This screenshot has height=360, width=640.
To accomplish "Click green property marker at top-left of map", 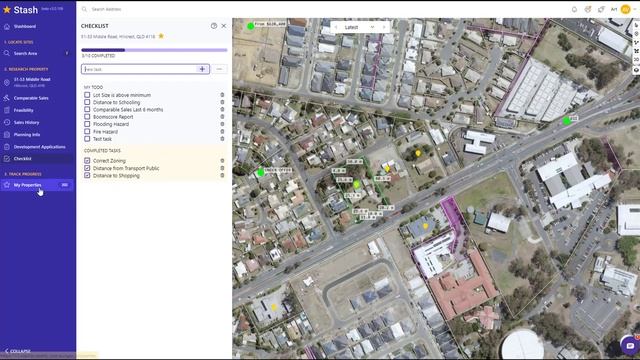I will (251, 26).
